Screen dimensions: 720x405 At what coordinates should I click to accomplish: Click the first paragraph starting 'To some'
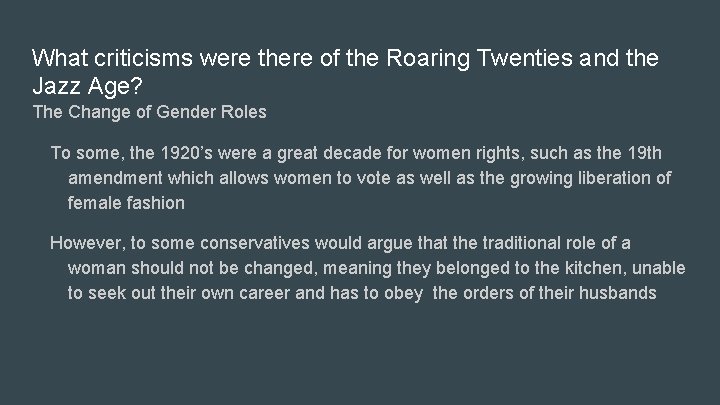(x=360, y=177)
